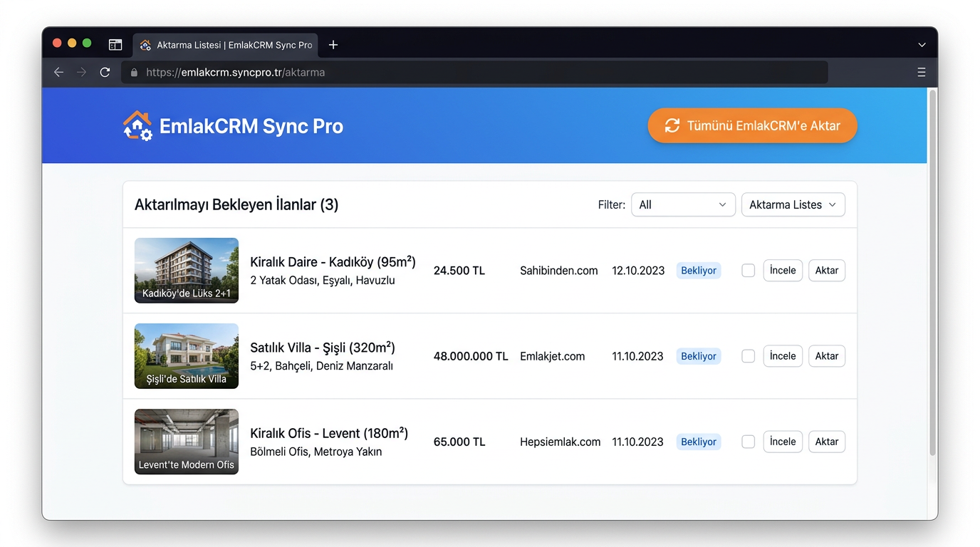Reload the page with the refresh icon

click(x=105, y=72)
